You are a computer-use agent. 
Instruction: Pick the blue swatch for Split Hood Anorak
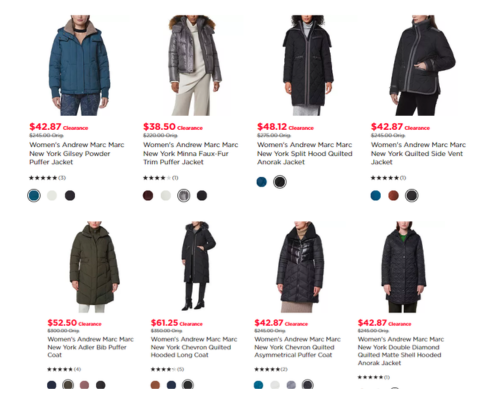click(262, 182)
